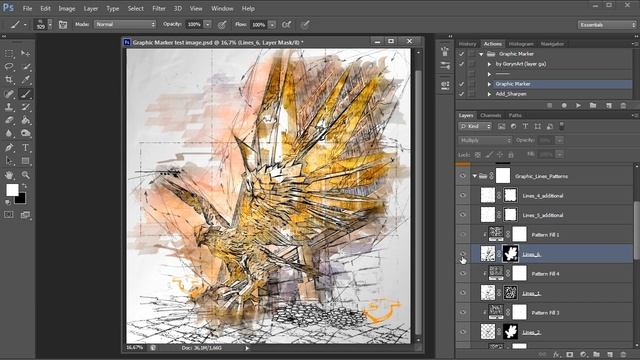640x360 pixels.
Task: Toggle the by GorynArt action checkmark
Action: tap(462, 64)
